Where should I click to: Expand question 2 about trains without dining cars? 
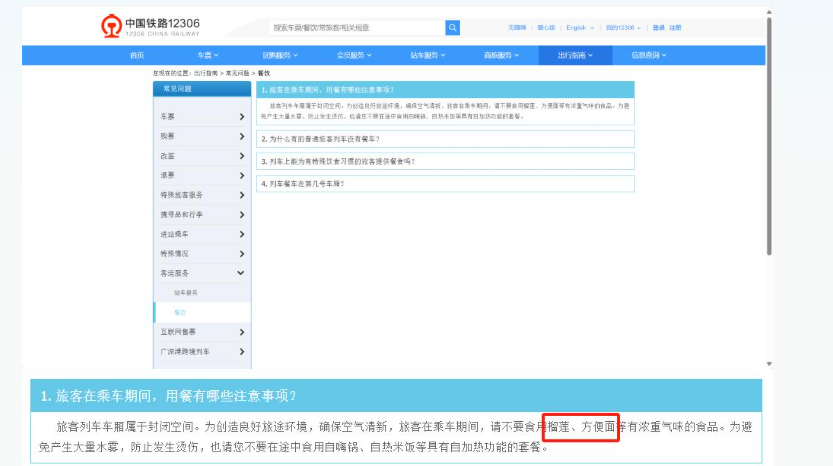(x=444, y=139)
